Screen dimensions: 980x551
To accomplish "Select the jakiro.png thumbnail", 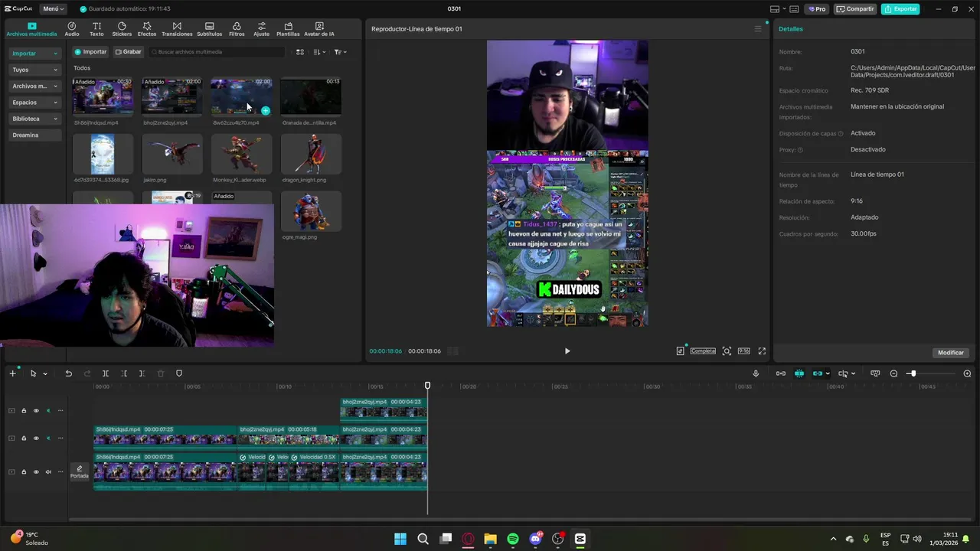I will pos(172,154).
